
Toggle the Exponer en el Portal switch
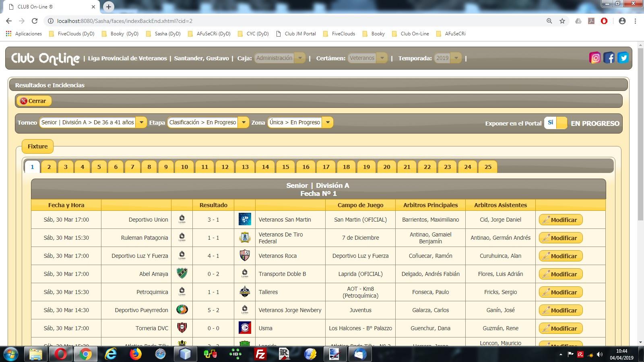(x=555, y=123)
